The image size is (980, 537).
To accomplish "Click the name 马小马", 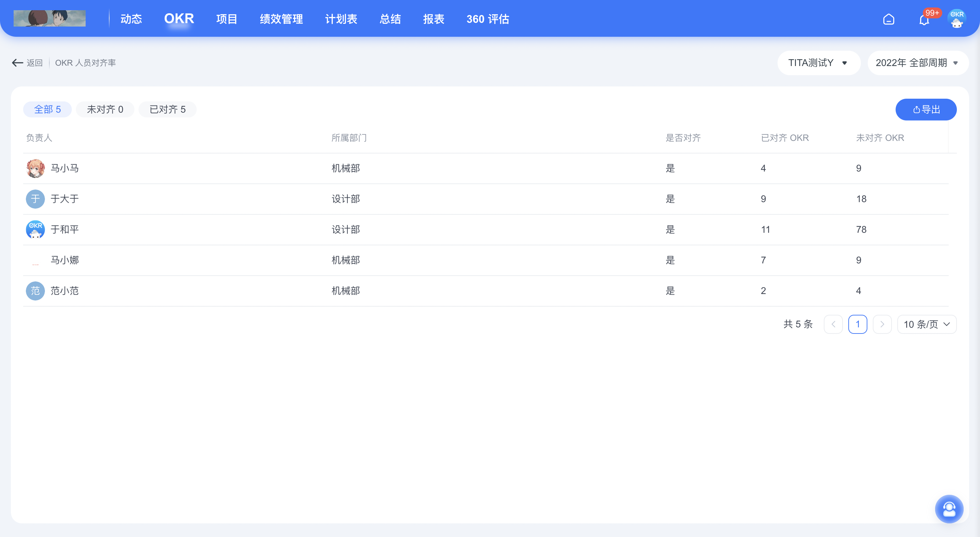I will point(65,168).
